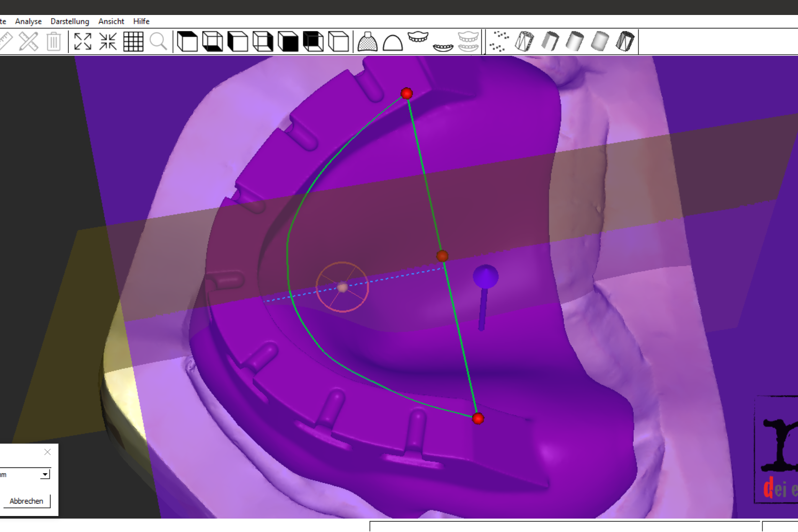Select the bottom view cube icon

tap(212, 41)
